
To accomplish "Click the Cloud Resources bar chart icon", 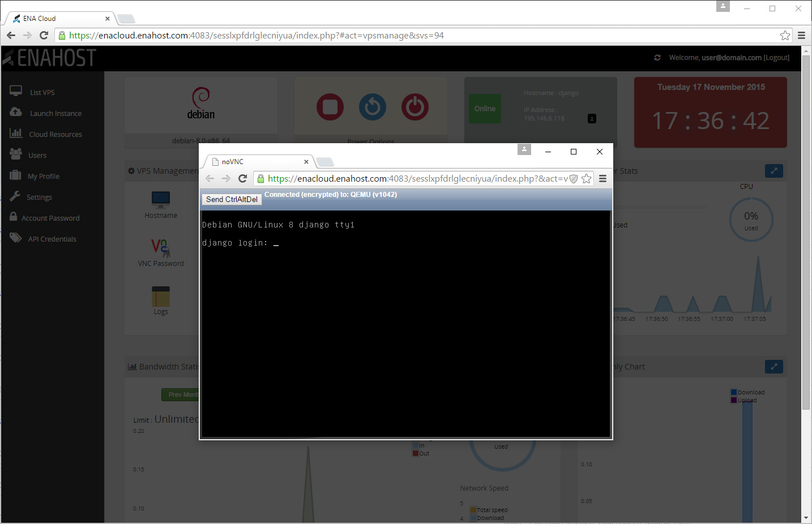I will coord(16,133).
